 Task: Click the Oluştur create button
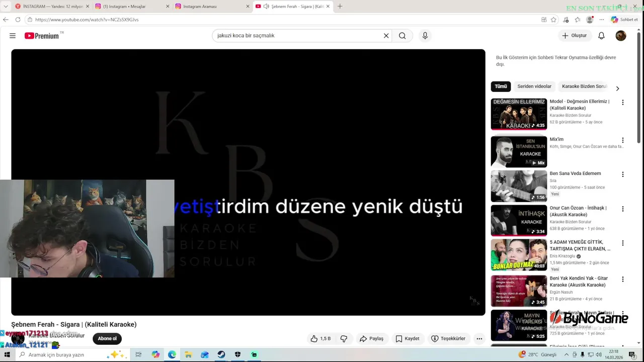point(574,36)
